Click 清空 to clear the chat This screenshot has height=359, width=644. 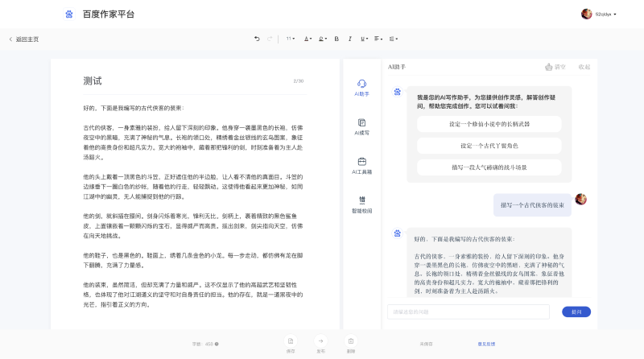point(555,67)
